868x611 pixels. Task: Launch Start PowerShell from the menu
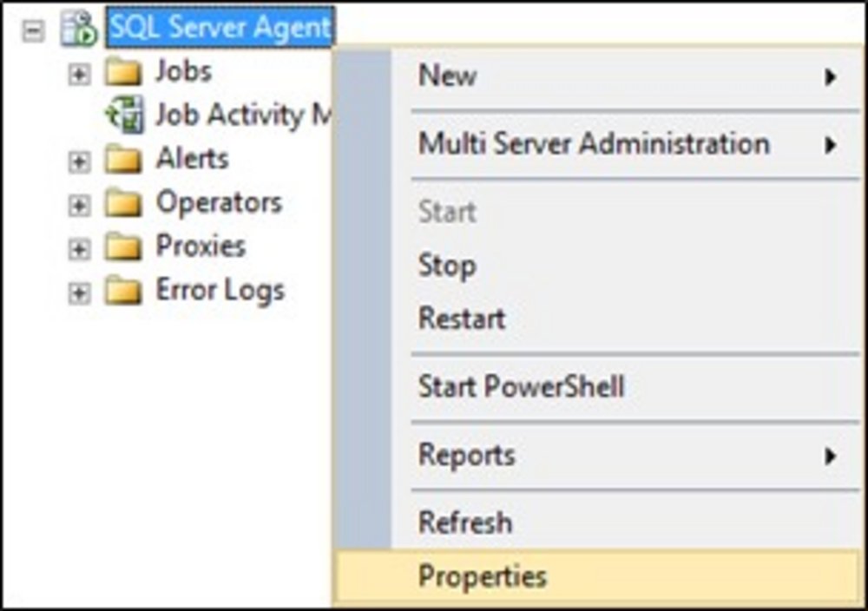pyautogui.click(x=521, y=386)
